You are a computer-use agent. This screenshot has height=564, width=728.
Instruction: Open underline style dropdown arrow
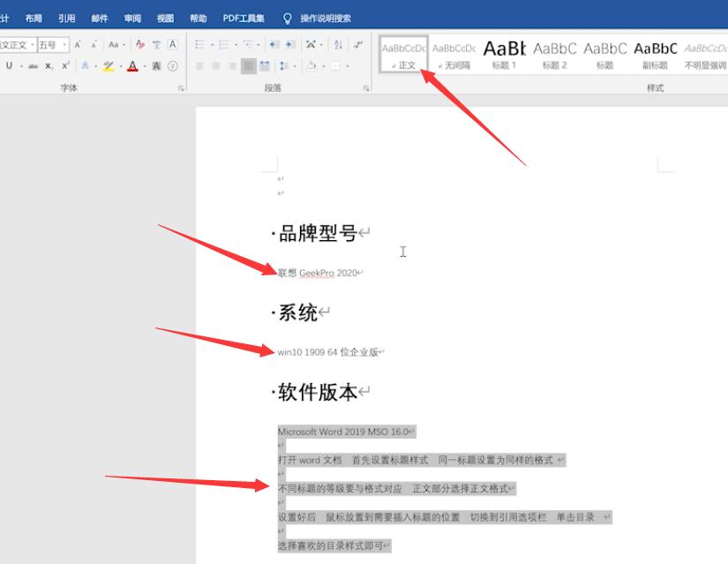(x=21, y=66)
